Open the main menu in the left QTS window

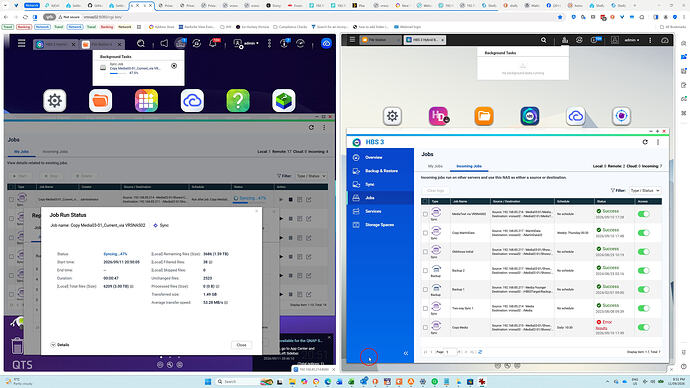pos(21,44)
